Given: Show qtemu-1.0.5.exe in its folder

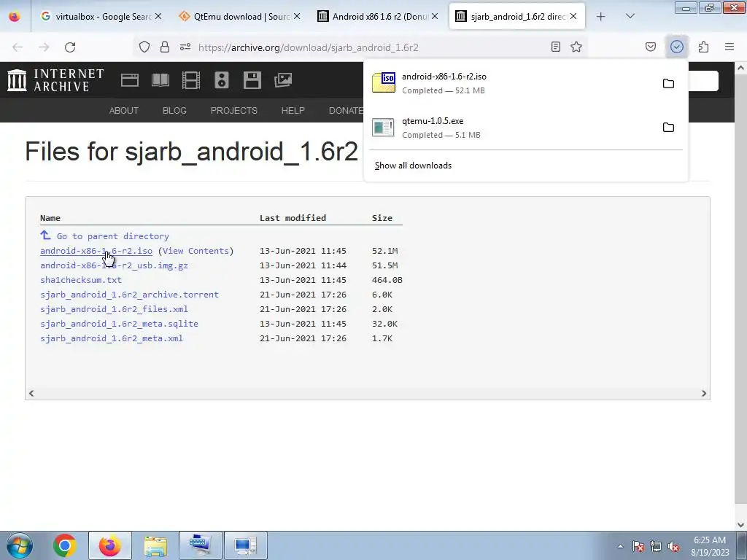Looking at the screenshot, I should [668, 127].
